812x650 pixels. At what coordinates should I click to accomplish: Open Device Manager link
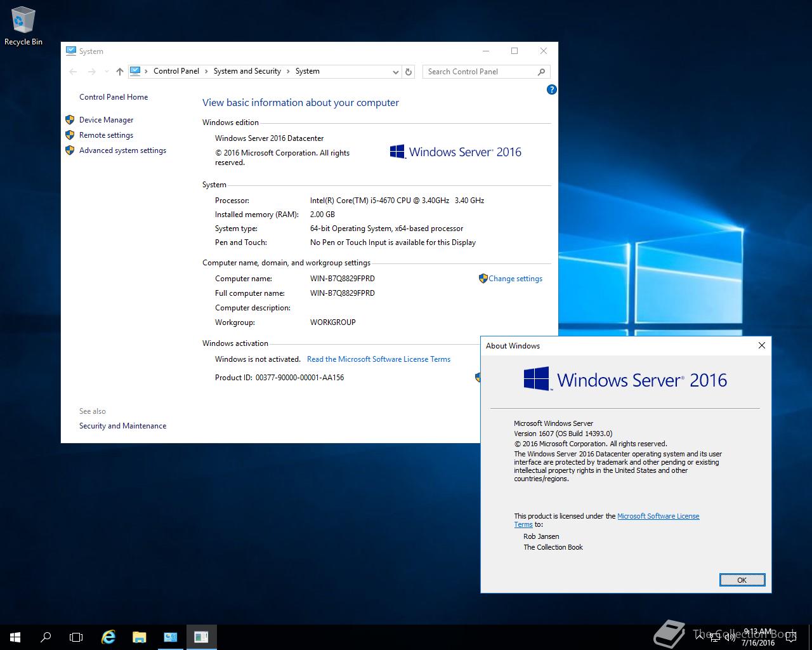coord(106,119)
